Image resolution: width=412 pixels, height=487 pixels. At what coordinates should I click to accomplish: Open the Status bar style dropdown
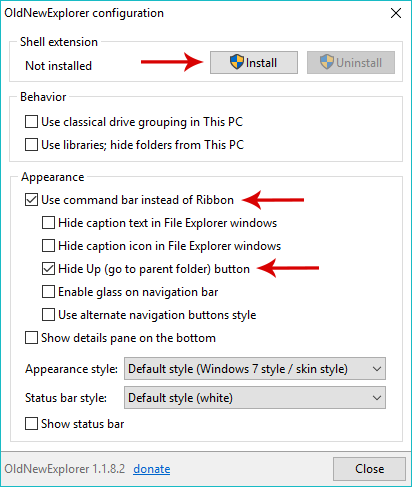click(x=255, y=398)
